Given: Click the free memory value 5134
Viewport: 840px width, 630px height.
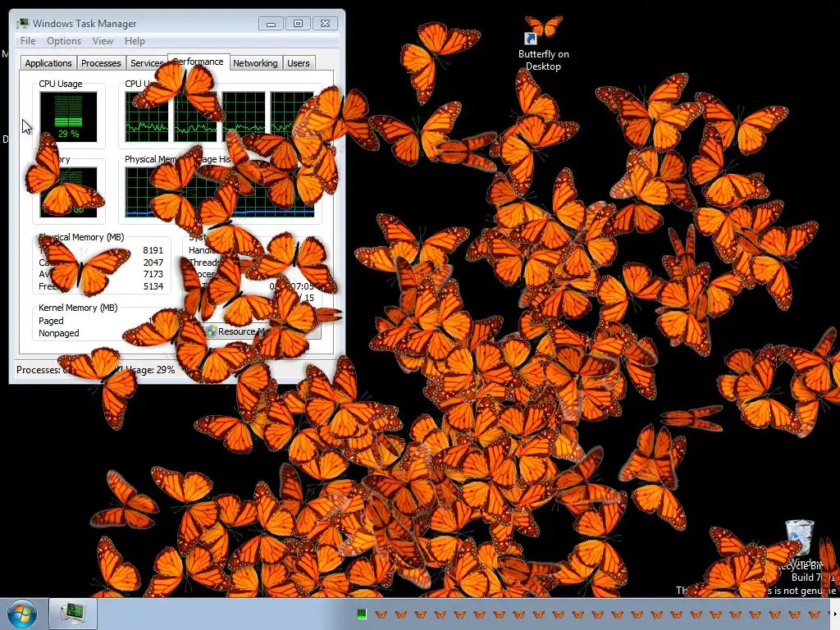Looking at the screenshot, I should tap(153, 286).
